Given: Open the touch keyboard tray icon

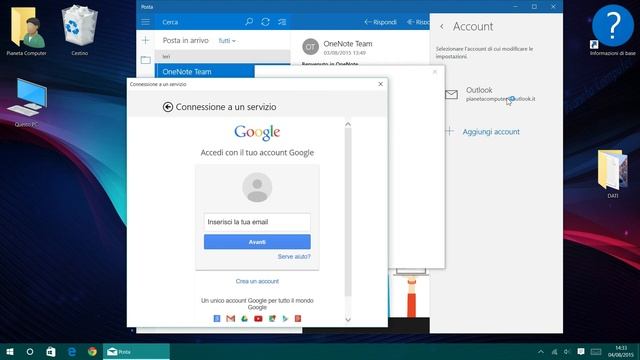Looking at the screenshot, I should 596,351.
